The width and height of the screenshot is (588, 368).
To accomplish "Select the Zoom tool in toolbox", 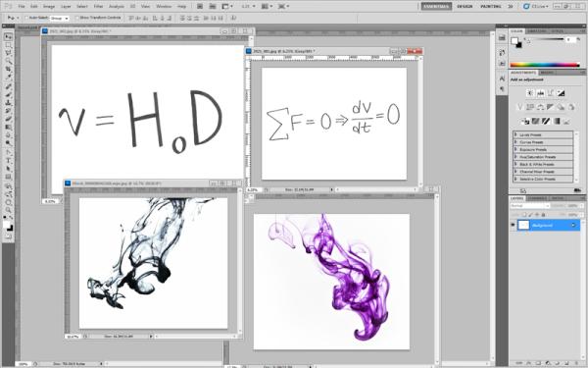I will coord(8,211).
